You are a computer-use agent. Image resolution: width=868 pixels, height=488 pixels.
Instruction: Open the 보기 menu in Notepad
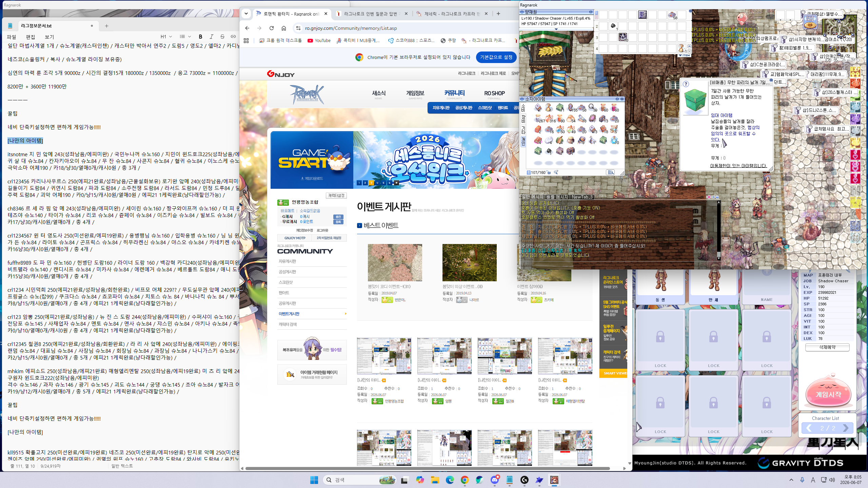coord(50,37)
